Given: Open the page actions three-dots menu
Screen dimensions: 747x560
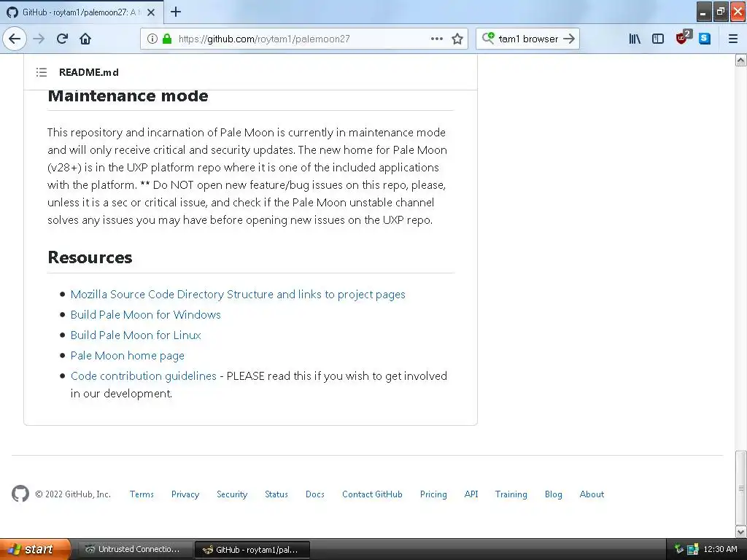Looking at the screenshot, I should point(436,39).
